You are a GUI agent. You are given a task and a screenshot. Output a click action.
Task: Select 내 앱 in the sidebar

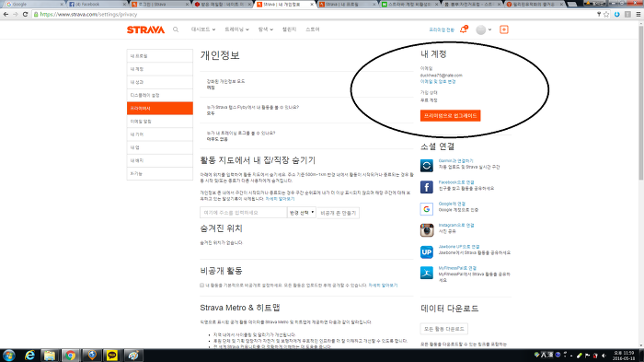(160, 147)
